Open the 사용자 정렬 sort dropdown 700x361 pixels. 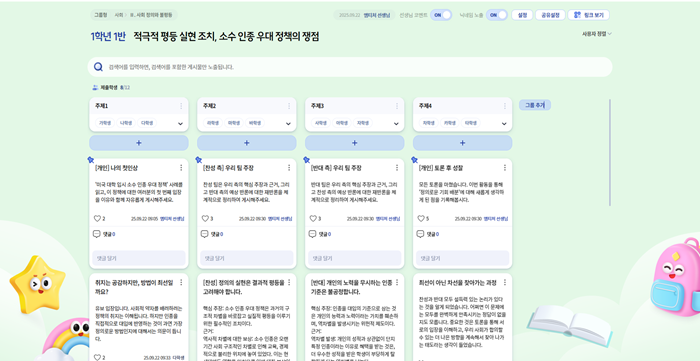point(597,34)
